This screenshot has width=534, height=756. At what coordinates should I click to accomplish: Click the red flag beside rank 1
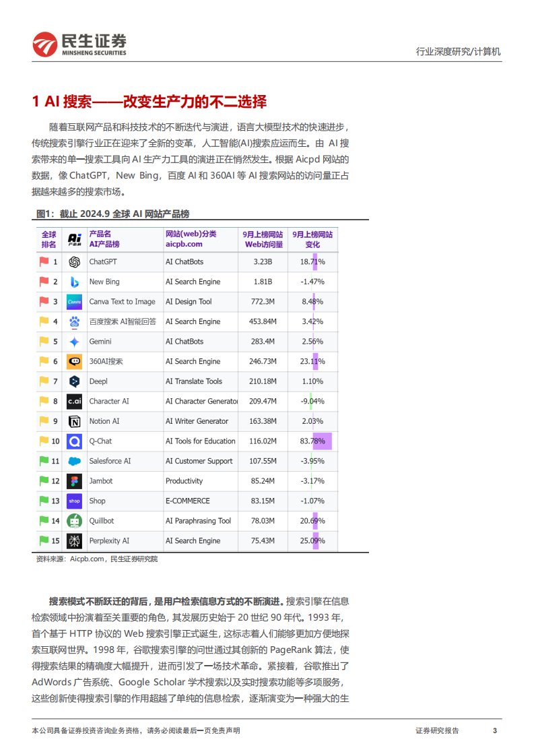coord(44,261)
